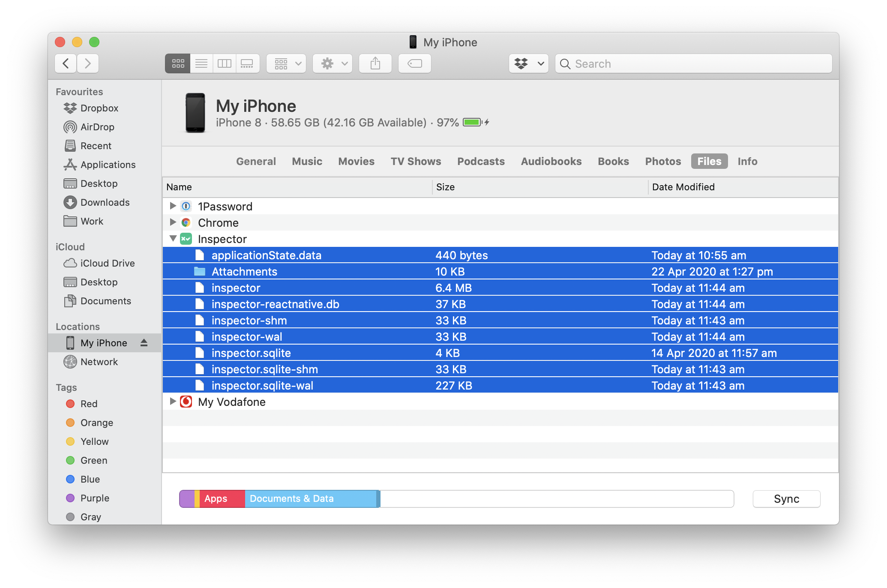Open the Share menu in the toolbar

click(375, 63)
